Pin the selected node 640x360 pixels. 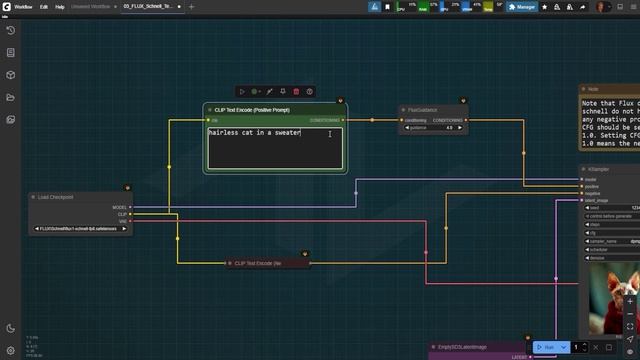283,91
